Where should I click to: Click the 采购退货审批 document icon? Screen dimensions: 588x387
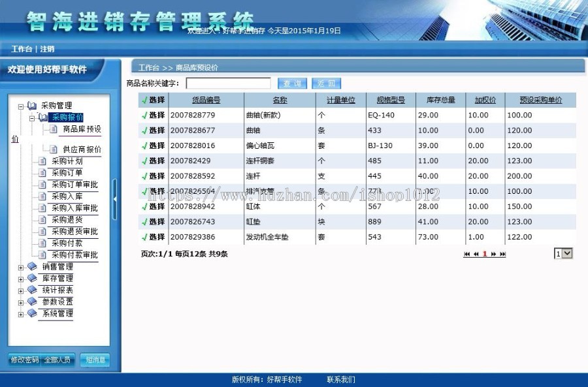[x=42, y=232]
